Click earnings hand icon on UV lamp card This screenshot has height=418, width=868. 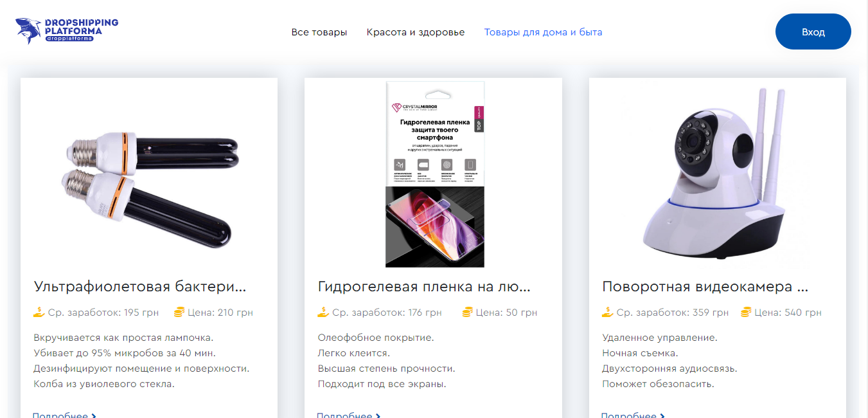(x=39, y=313)
